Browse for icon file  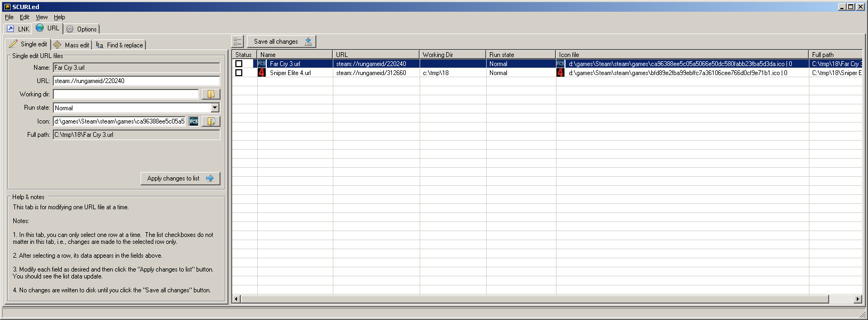coord(211,121)
